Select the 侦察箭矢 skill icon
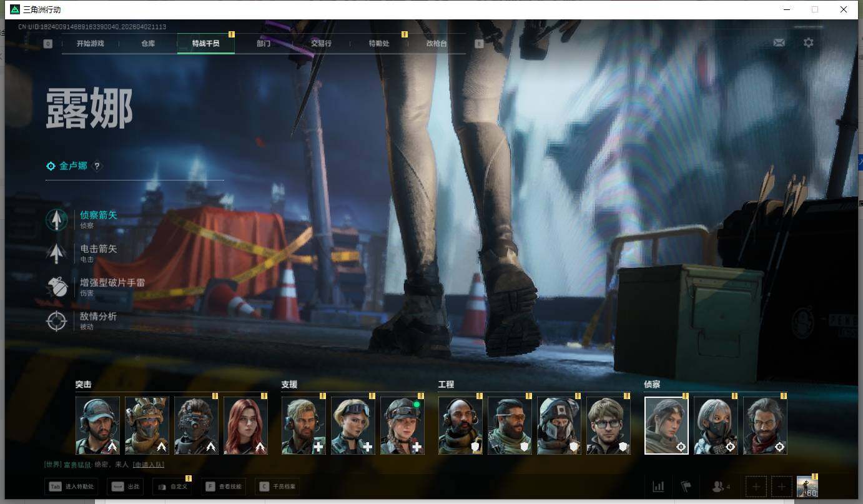 click(57, 220)
